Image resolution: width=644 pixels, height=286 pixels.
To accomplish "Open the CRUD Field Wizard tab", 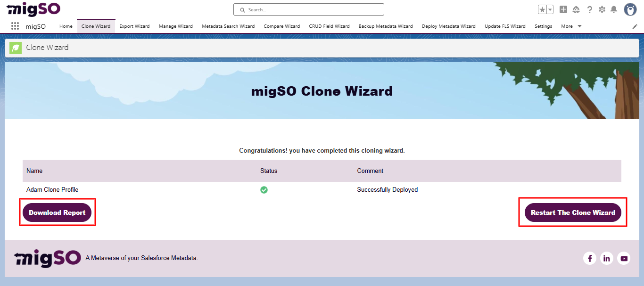I will (329, 26).
